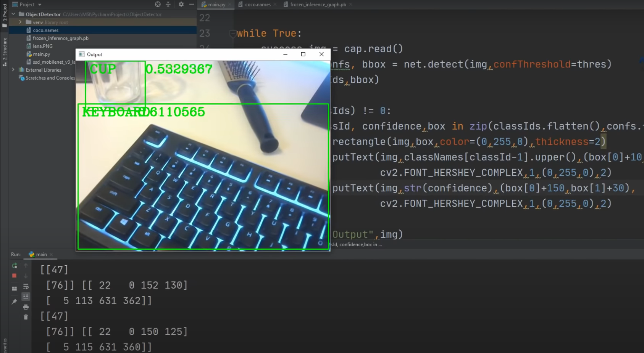
Task: Collapse all nodes in the Project tree
Action: [x=168, y=4]
